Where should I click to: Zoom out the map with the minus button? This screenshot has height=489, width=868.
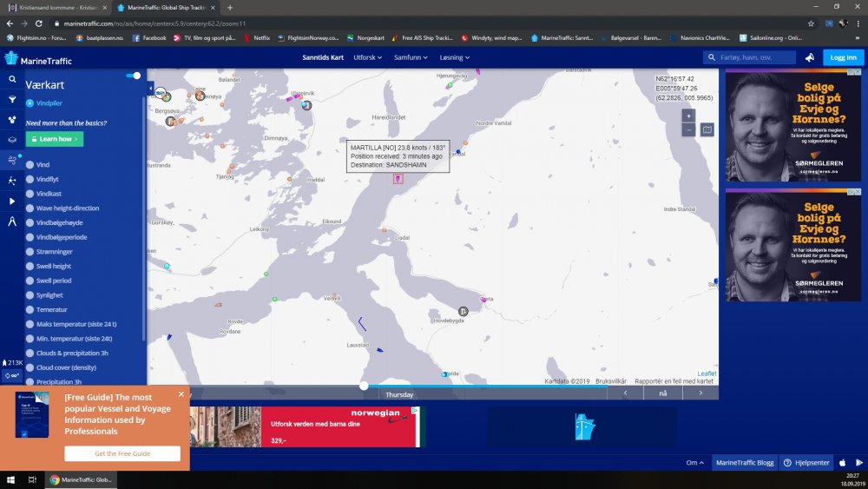tap(688, 129)
